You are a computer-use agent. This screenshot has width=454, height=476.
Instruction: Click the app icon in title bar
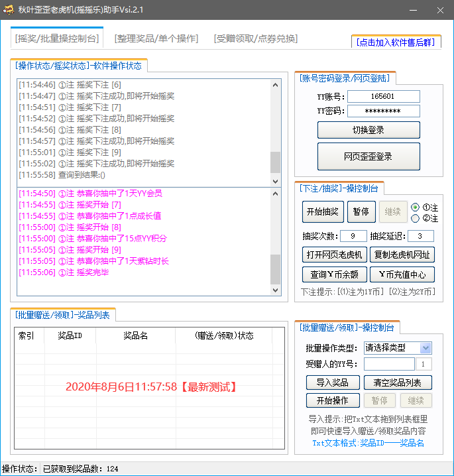point(10,10)
